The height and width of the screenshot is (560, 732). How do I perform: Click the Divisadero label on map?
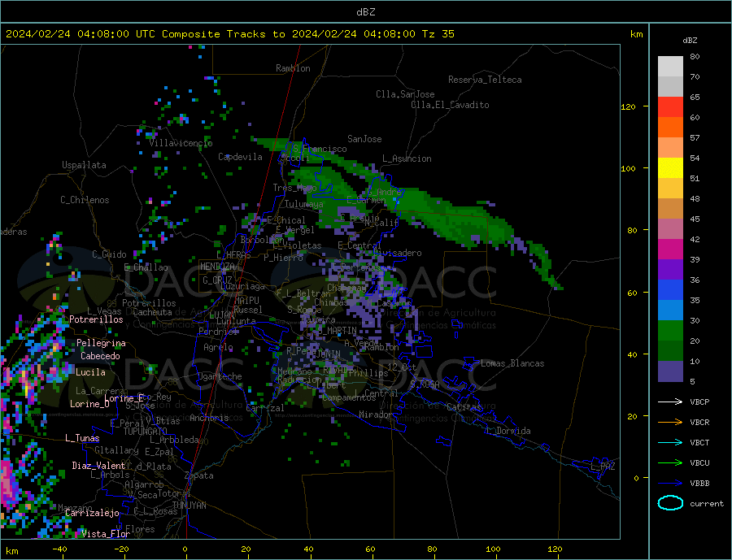397,253
